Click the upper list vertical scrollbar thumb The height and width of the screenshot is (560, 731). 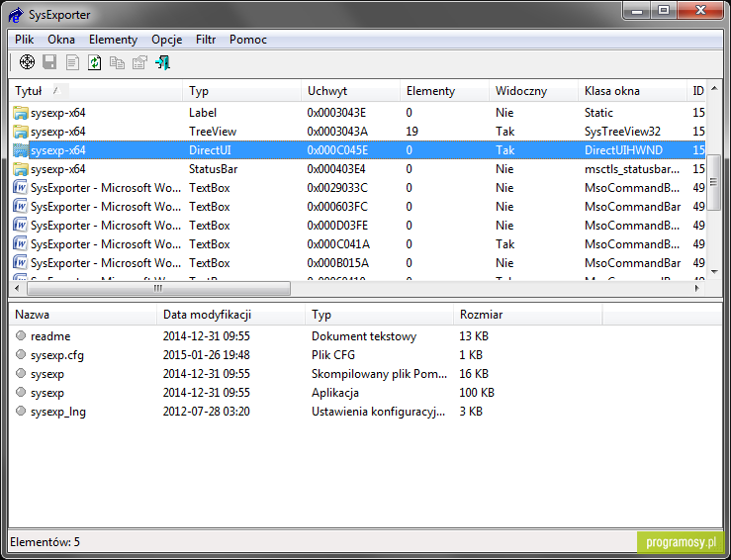click(x=714, y=182)
